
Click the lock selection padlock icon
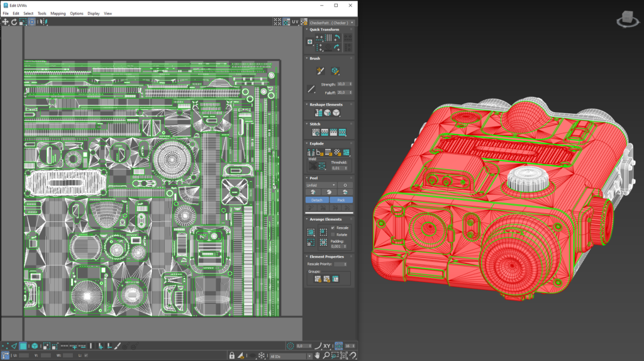click(x=232, y=356)
